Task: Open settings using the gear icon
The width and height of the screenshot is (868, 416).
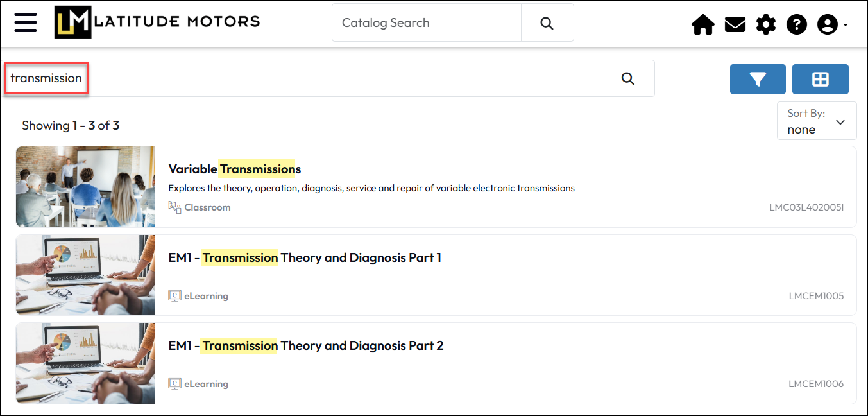Action: point(765,25)
